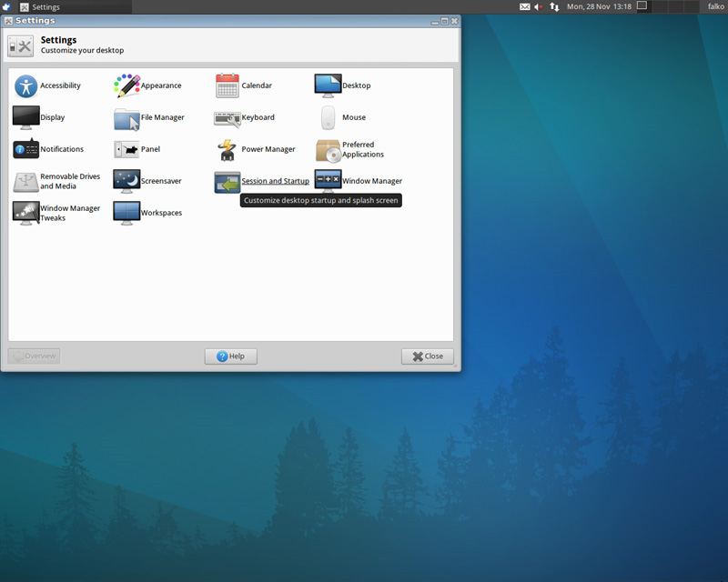The width and height of the screenshot is (728, 582).
Task: Open Panel settings
Action: click(126, 150)
